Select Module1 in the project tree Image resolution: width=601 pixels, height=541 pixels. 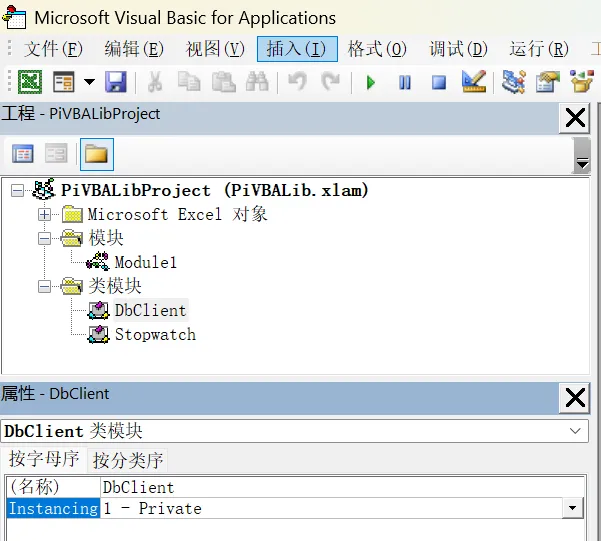[146, 263]
